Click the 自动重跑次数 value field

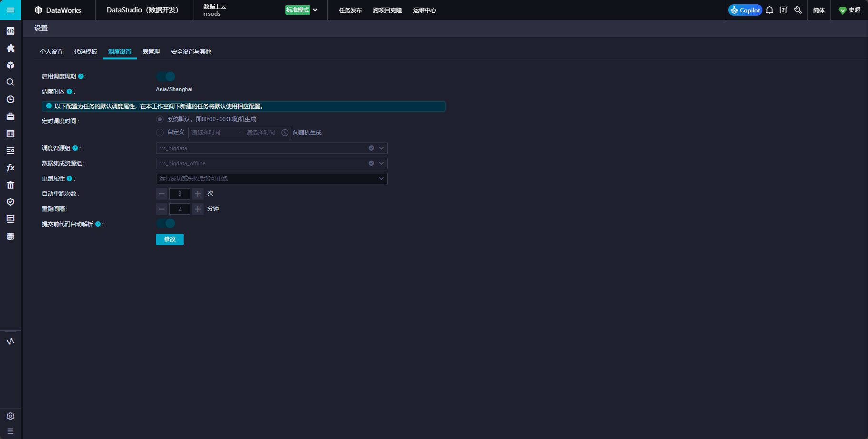[x=180, y=194]
